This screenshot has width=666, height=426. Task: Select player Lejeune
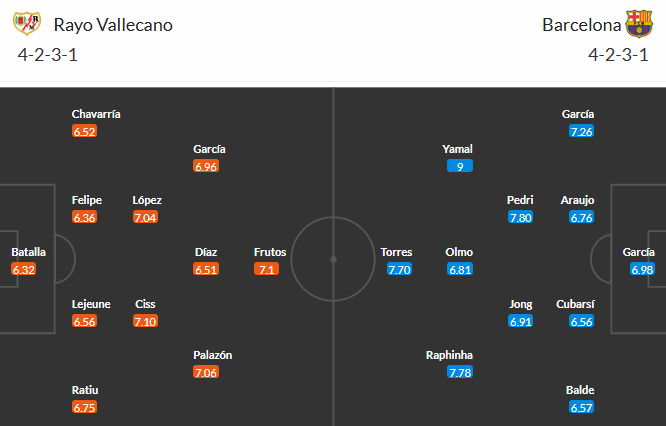90,304
